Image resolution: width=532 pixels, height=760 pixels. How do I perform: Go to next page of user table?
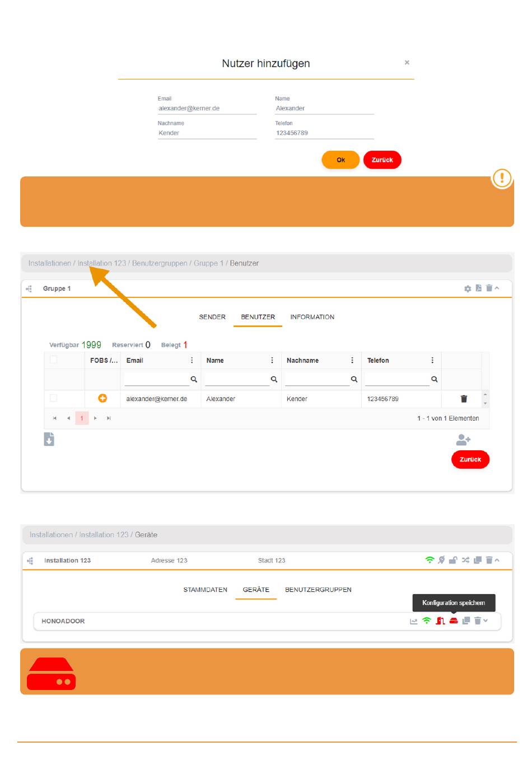(95, 418)
